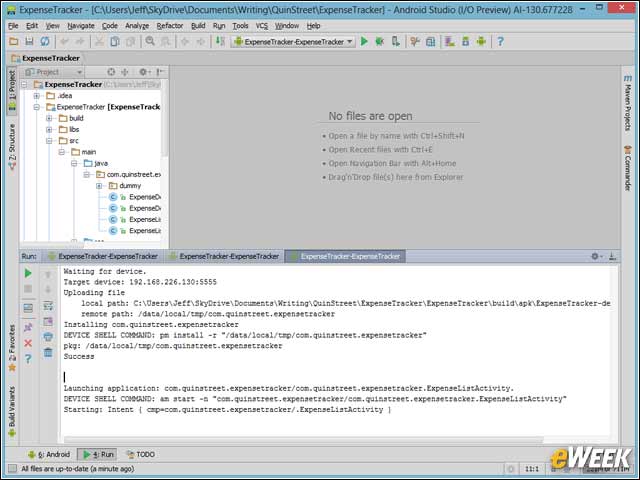Open the 2: Structure side panel
The image size is (640, 480).
click(12, 147)
